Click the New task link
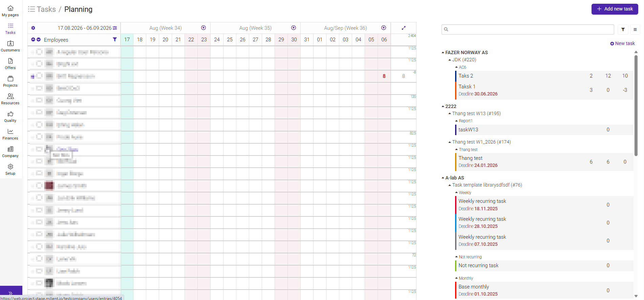The height and width of the screenshot is (300, 644). click(622, 43)
